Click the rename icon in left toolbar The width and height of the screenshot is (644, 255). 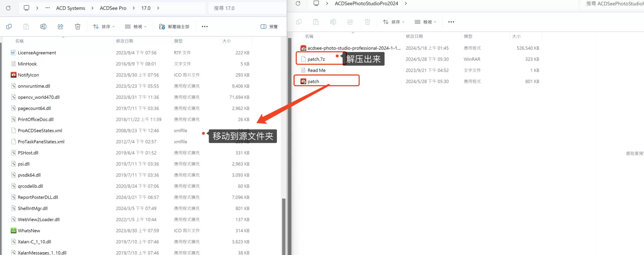[43, 26]
